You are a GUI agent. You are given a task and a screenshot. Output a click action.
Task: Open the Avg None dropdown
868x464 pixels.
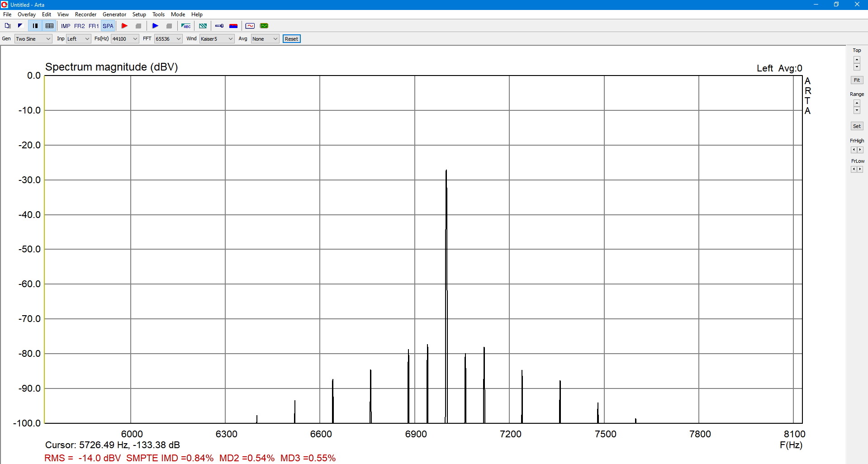coord(265,39)
